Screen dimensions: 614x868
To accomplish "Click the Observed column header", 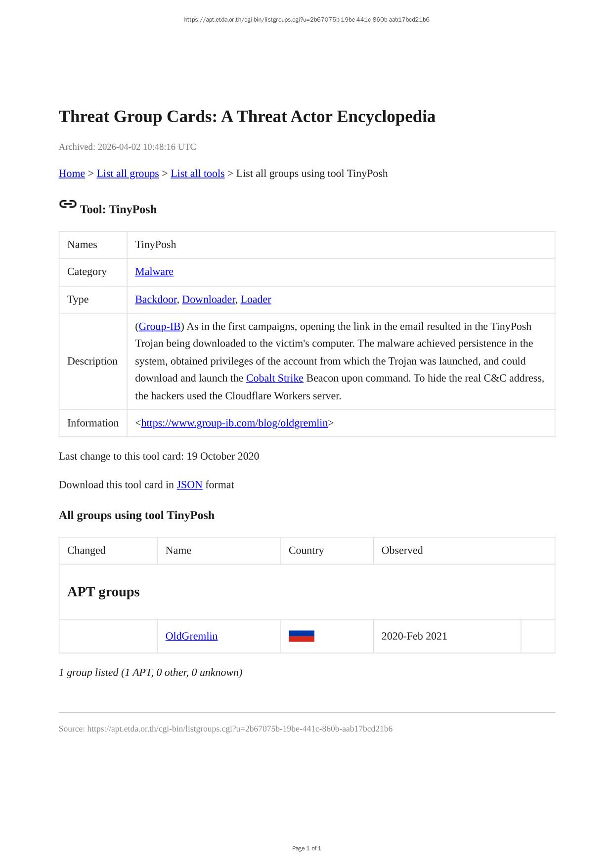I will coord(402,550).
